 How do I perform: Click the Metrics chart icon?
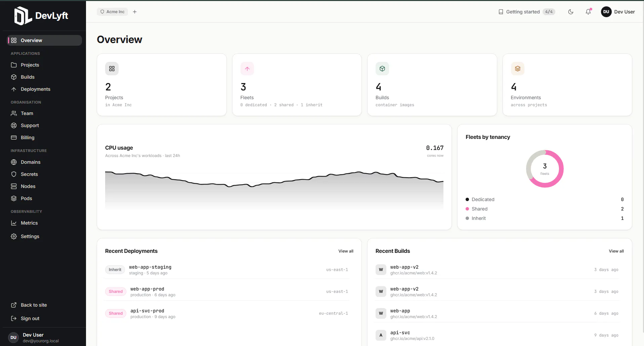[14, 223]
